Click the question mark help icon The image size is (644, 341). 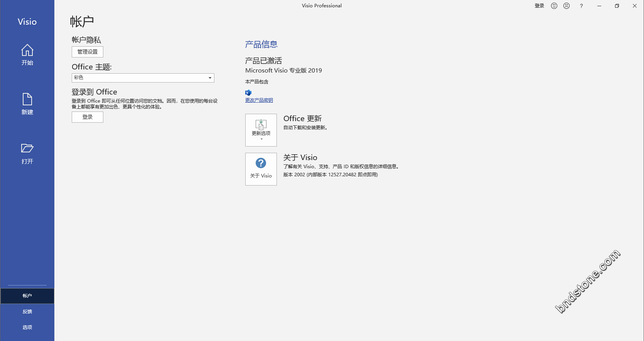[x=581, y=6]
